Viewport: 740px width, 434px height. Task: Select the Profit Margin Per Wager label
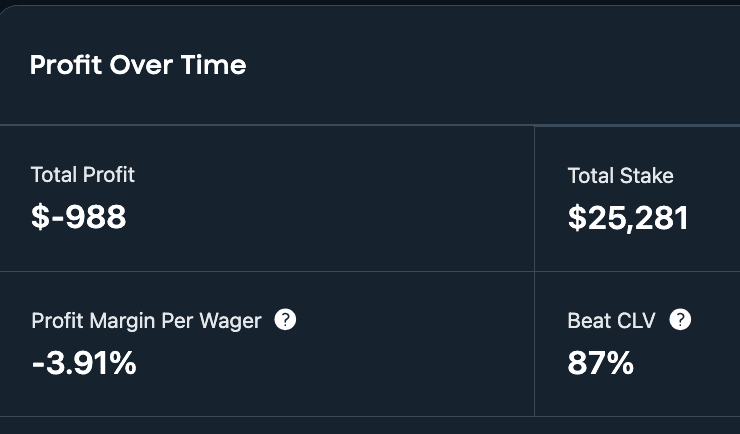146,321
